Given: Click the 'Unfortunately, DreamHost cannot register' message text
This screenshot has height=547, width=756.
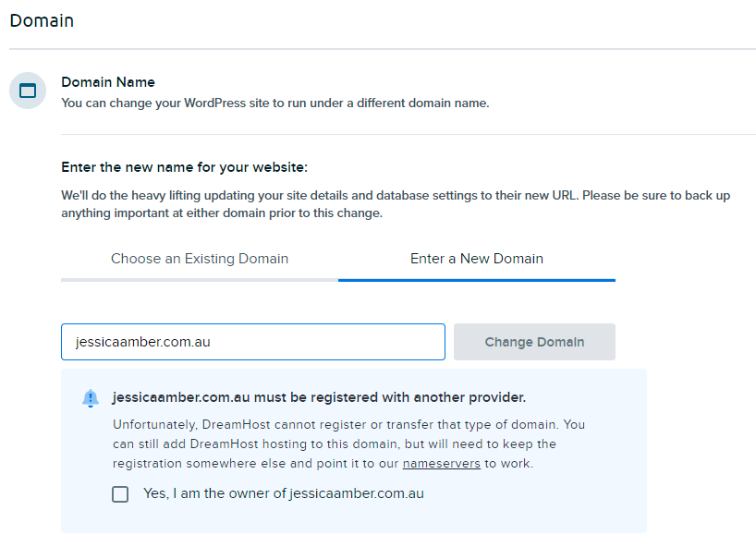Looking at the screenshot, I should pyautogui.click(x=348, y=444).
